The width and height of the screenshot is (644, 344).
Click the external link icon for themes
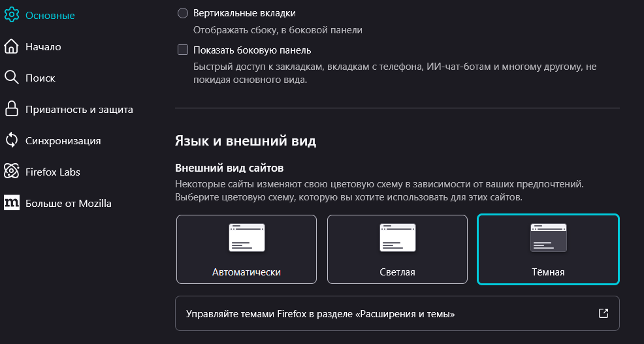click(604, 313)
